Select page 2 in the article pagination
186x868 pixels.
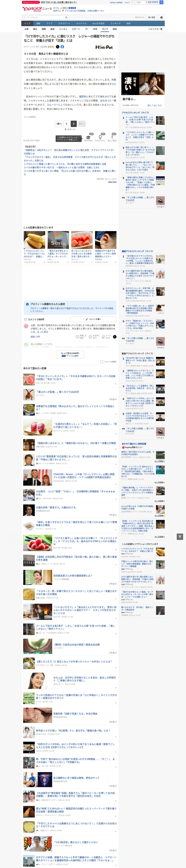click(x=73, y=124)
